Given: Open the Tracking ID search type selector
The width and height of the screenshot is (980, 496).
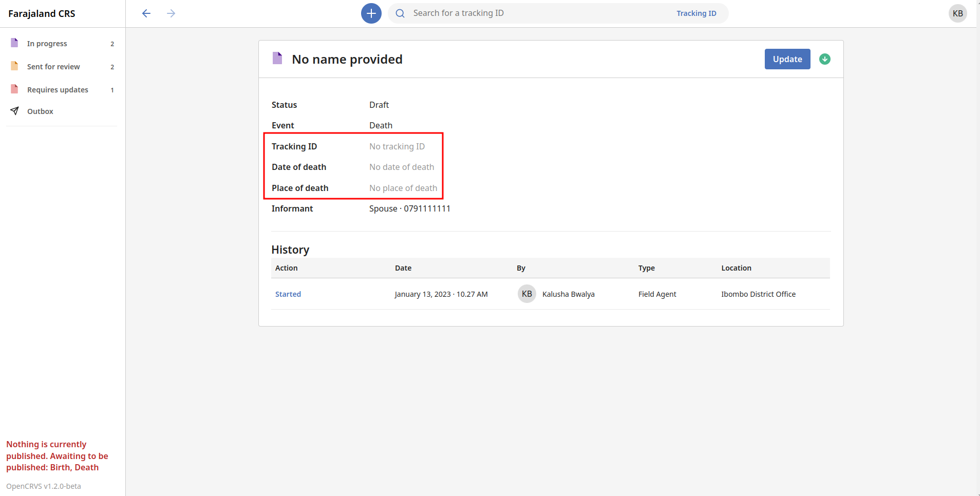Looking at the screenshot, I should click(696, 13).
